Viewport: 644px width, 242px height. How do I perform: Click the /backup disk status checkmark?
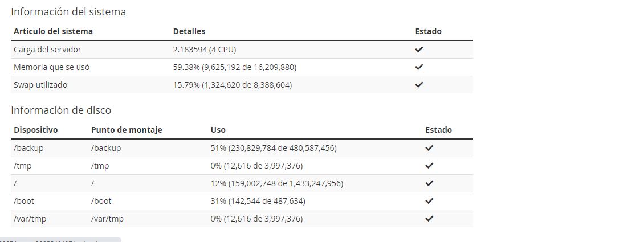click(429, 148)
